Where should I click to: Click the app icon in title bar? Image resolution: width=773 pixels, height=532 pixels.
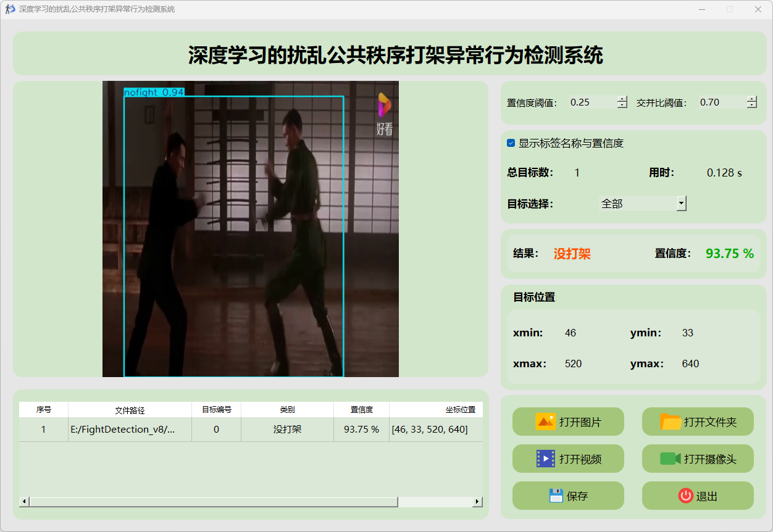coord(10,9)
